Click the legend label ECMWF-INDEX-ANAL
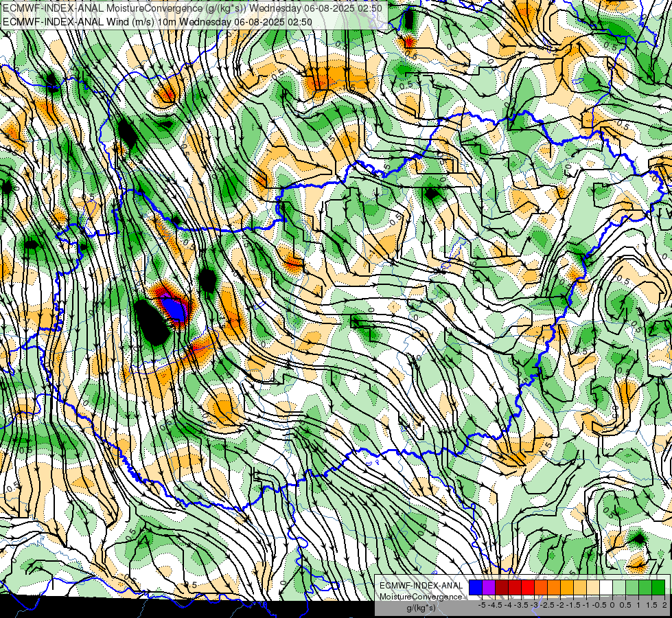This screenshot has height=618, width=672. tap(421, 586)
